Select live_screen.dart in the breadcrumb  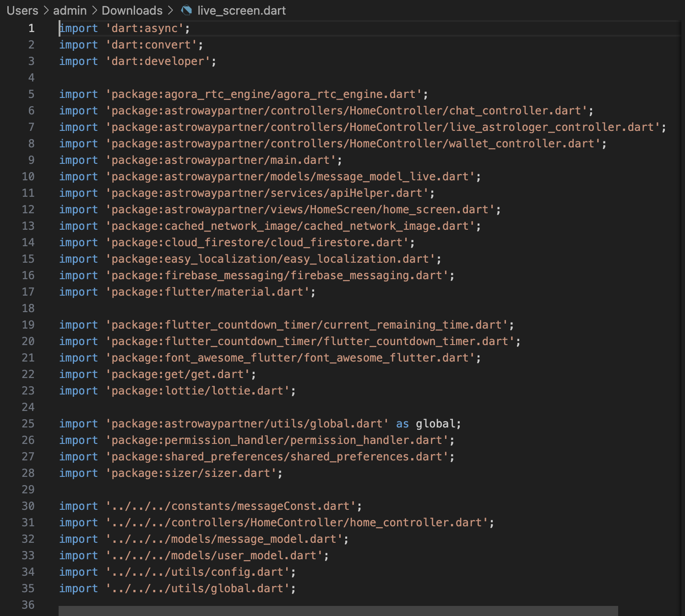pyautogui.click(x=241, y=10)
